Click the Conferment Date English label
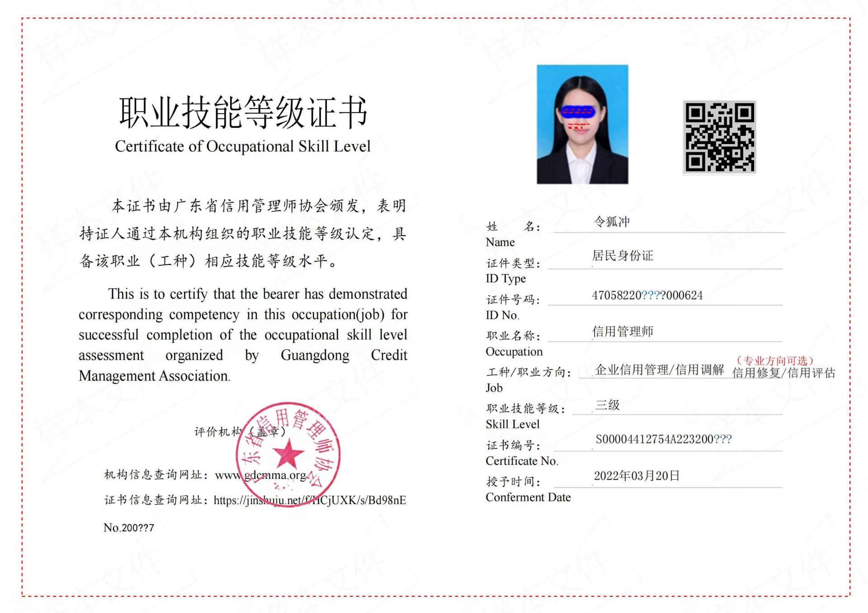 pyautogui.click(x=528, y=497)
